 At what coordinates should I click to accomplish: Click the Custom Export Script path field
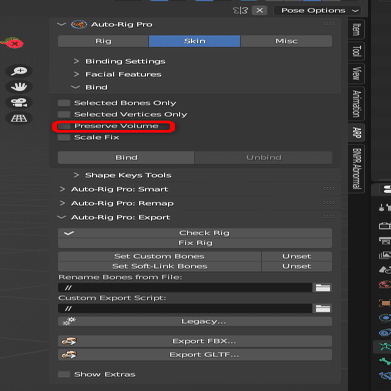(185, 309)
